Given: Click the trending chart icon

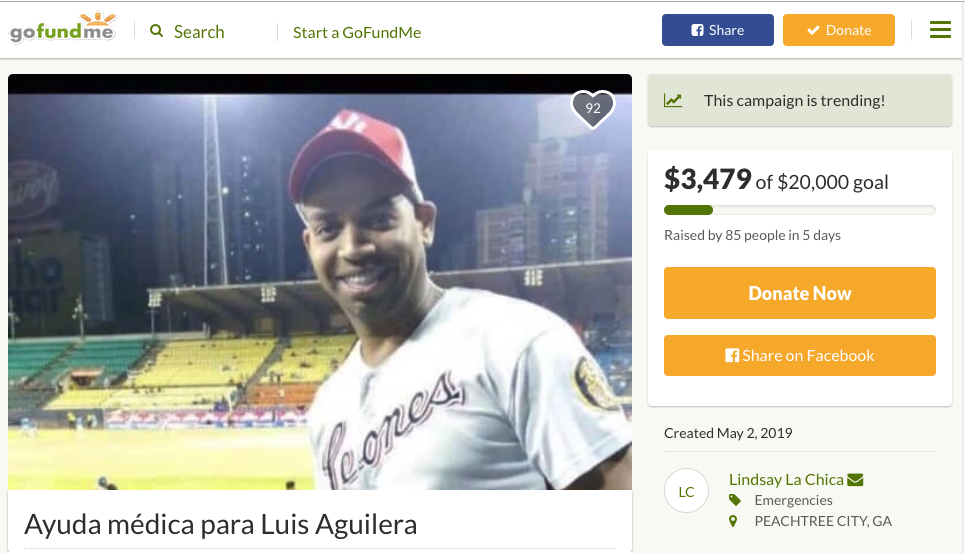Looking at the screenshot, I should point(673,100).
